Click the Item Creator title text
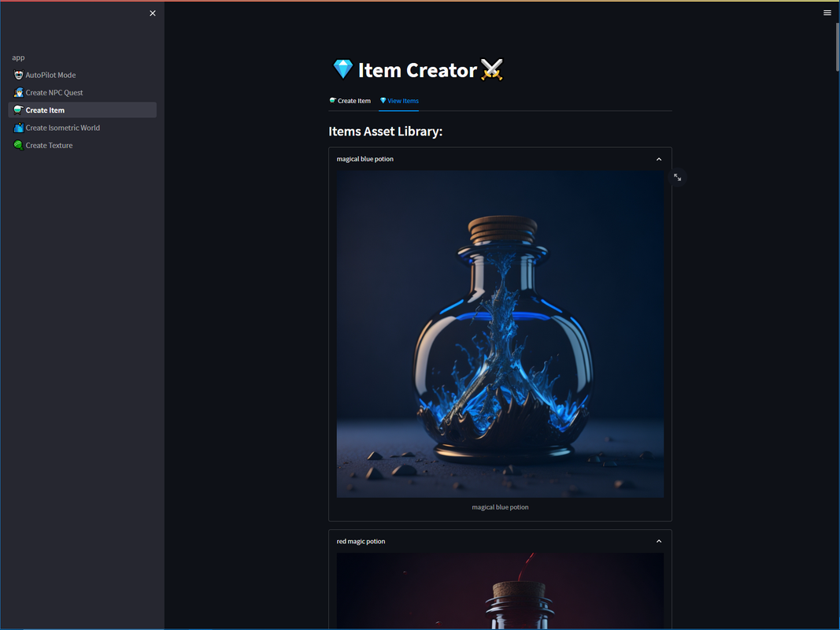Image resolution: width=840 pixels, height=630 pixels. point(417,70)
